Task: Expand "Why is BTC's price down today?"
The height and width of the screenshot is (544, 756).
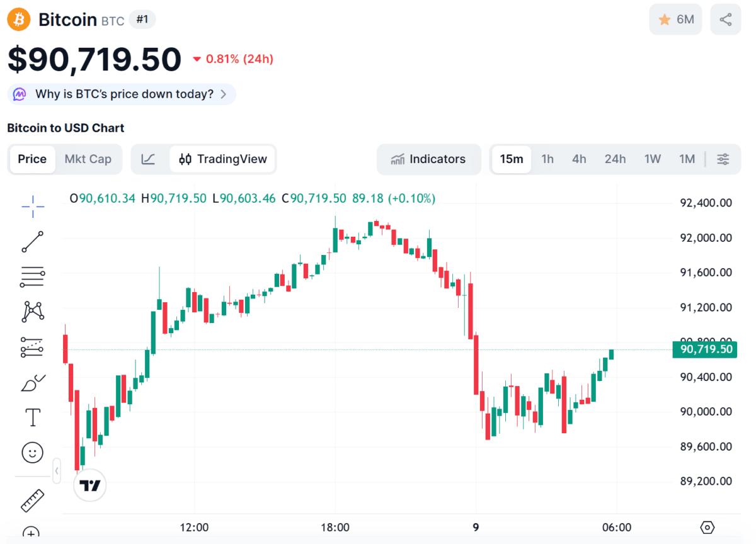Action: (x=122, y=94)
